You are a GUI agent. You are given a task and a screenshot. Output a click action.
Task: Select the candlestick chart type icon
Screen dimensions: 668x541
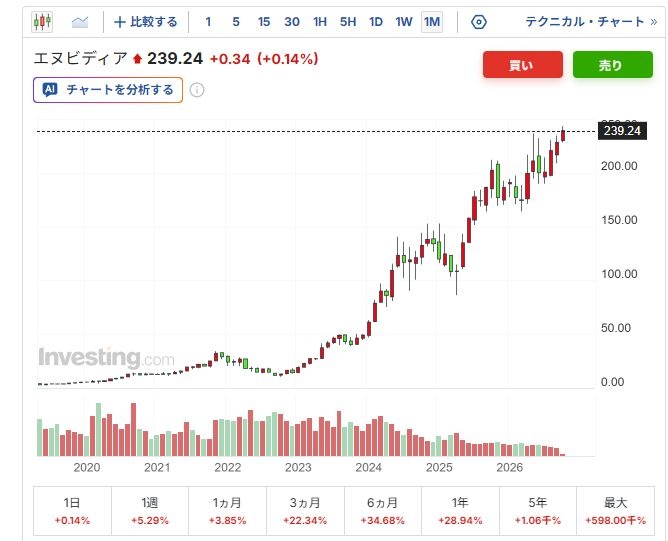pos(42,21)
